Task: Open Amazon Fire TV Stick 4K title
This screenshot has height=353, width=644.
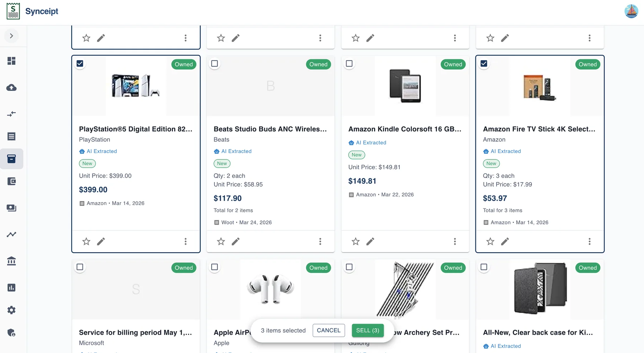Action: (539, 129)
